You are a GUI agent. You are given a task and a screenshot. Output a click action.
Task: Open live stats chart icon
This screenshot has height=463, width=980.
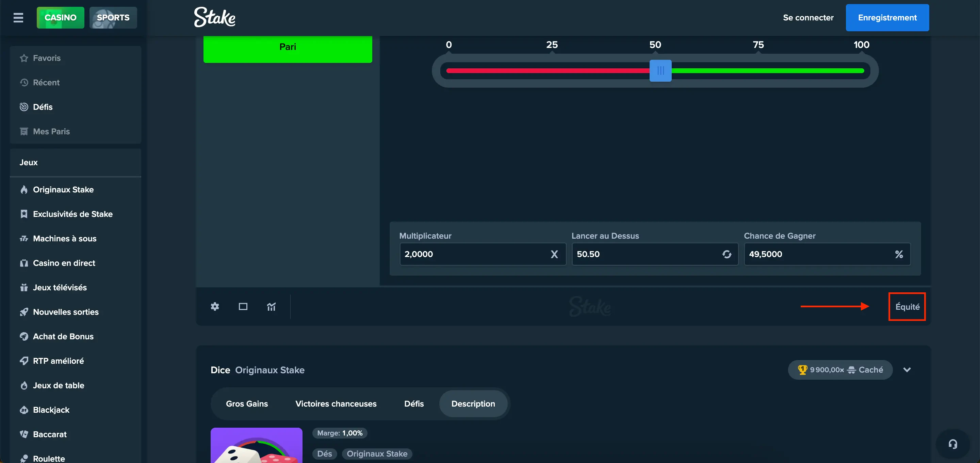point(271,306)
